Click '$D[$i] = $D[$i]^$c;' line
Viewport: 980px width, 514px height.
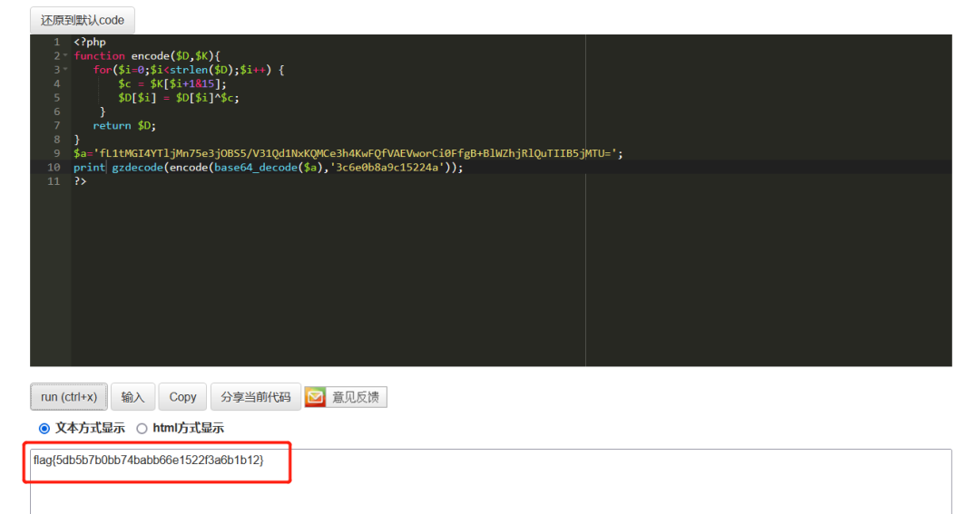(179, 97)
